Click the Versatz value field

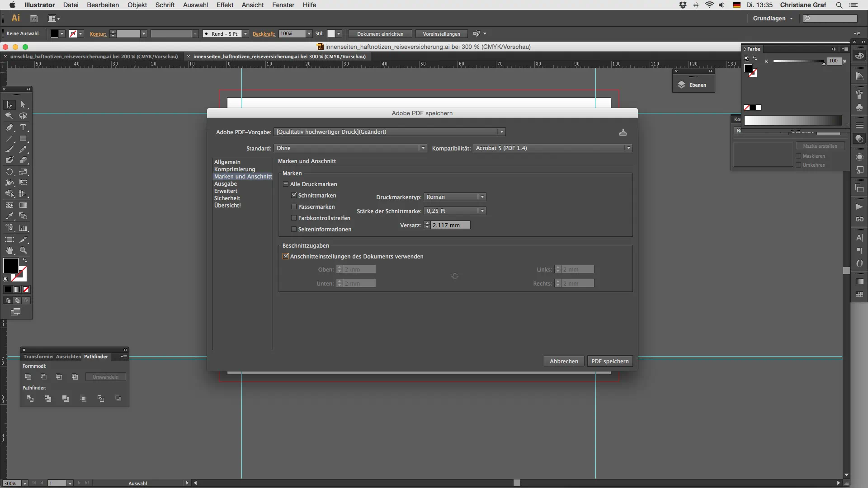450,225
